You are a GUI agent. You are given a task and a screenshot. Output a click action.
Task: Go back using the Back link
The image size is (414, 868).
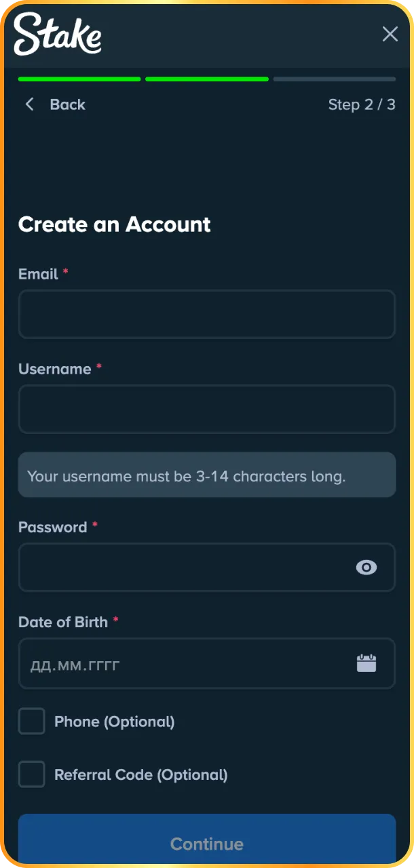click(x=67, y=104)
